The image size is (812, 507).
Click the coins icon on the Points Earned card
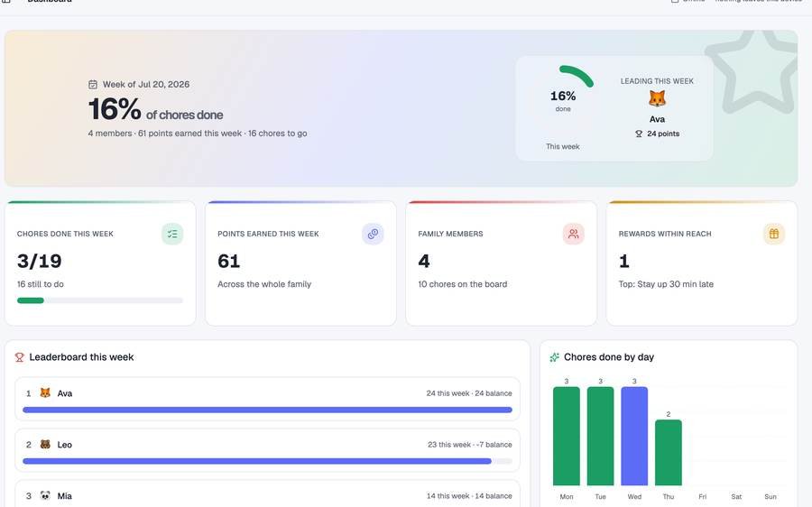[373, 234]
